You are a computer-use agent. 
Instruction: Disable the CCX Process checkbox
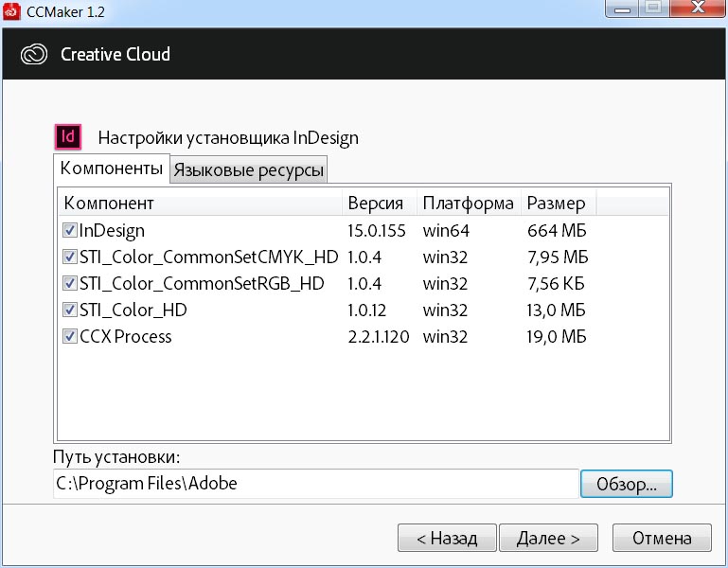[x=70, y=336]
